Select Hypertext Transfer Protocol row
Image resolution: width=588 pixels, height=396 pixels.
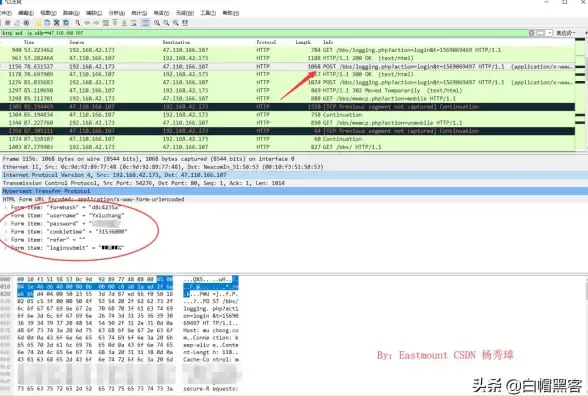coord(294,191)
